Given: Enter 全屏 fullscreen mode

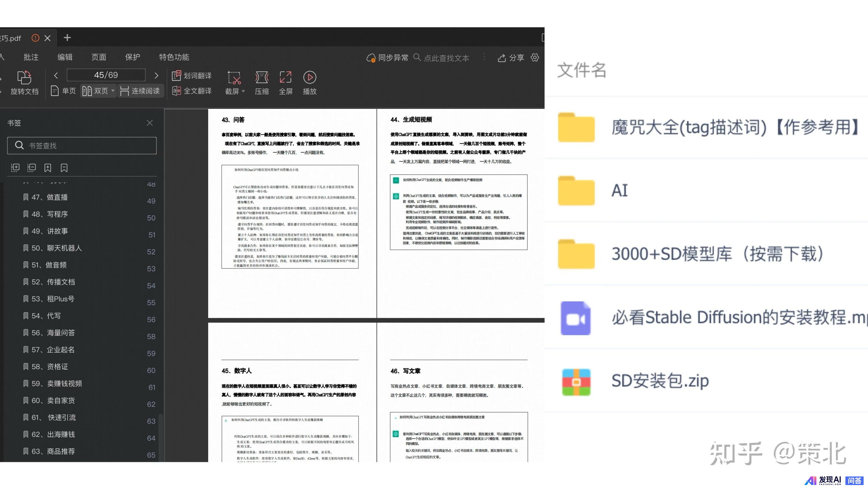Looking at the screenshot, I should [285, 77].
